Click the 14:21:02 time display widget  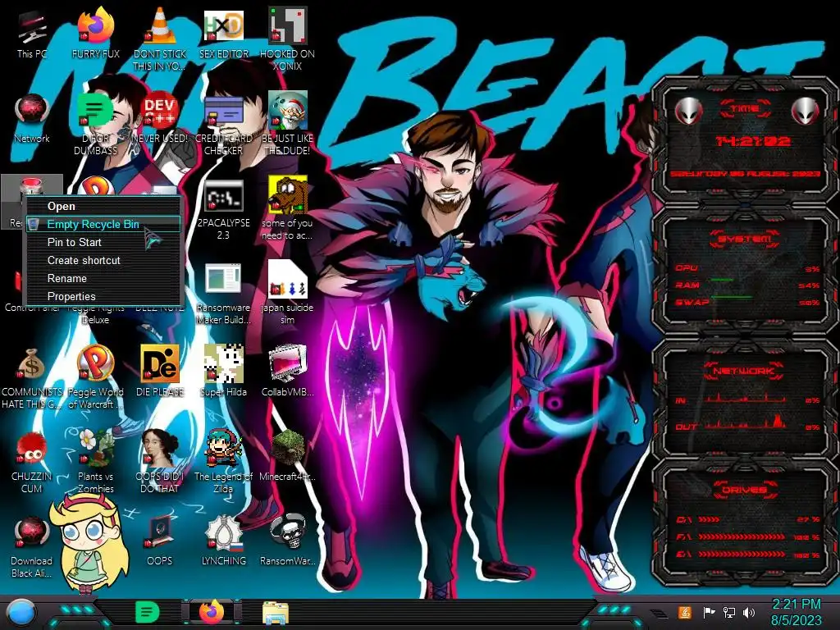coord(753,141)
